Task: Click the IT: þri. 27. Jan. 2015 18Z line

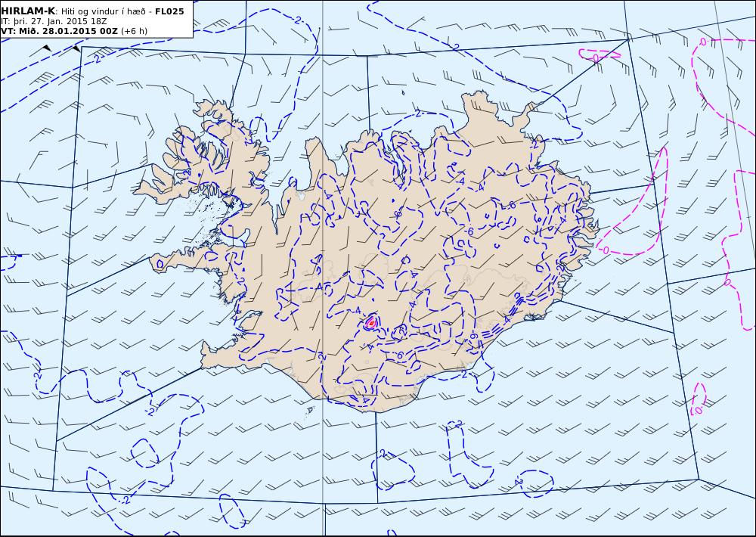Action: (54, 21)
